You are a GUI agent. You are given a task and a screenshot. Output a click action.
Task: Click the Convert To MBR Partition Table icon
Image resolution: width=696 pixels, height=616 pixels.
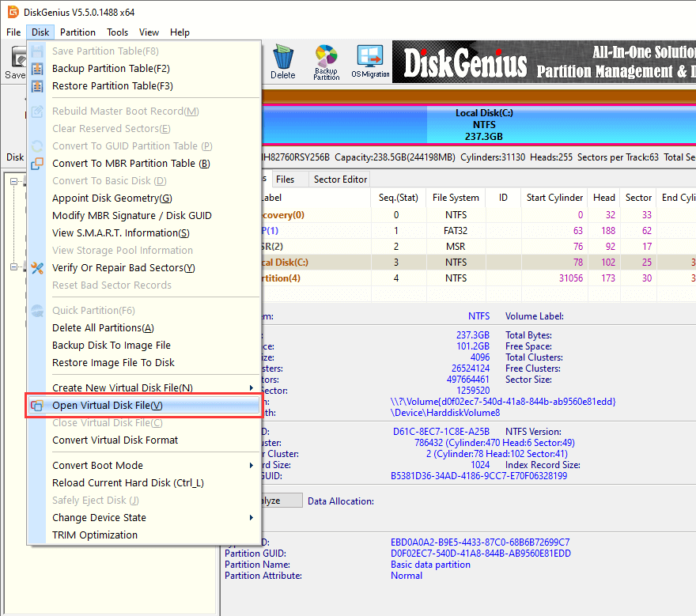(x=37, y=164)
